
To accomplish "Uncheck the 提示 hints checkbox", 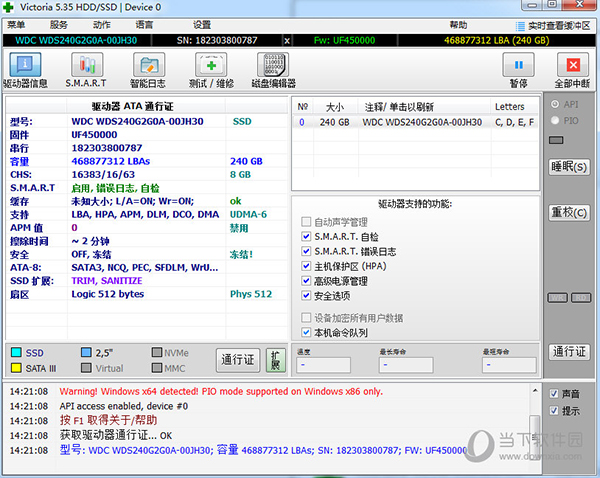I will 555,411.
